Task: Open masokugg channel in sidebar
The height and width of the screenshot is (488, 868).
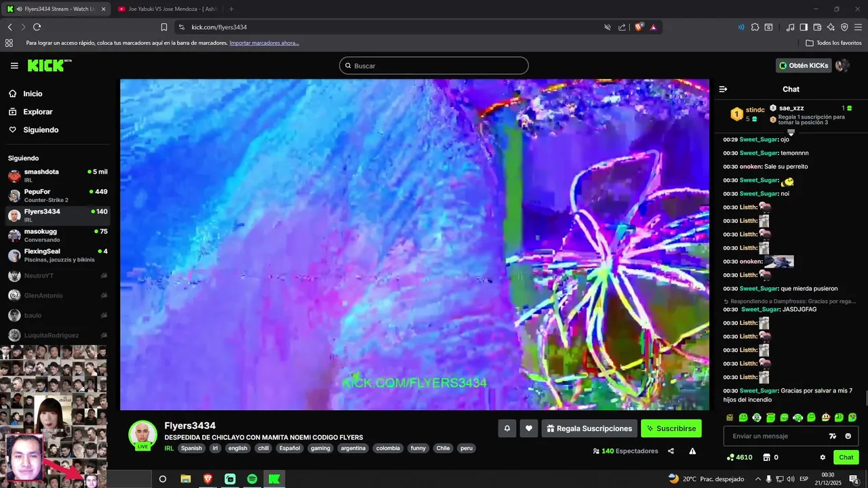Action: coord(58,235)
